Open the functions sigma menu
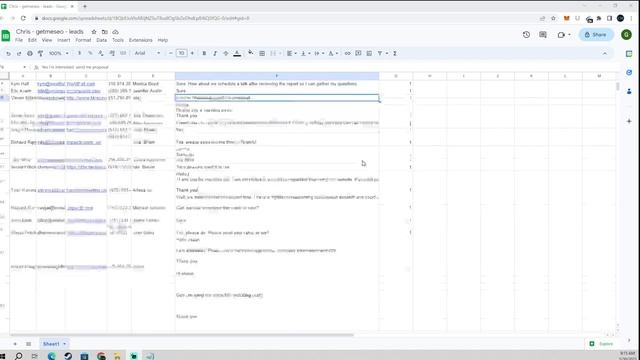Image resolution: width=640 pixels, height=360 pixels. (x=395, y=53)
